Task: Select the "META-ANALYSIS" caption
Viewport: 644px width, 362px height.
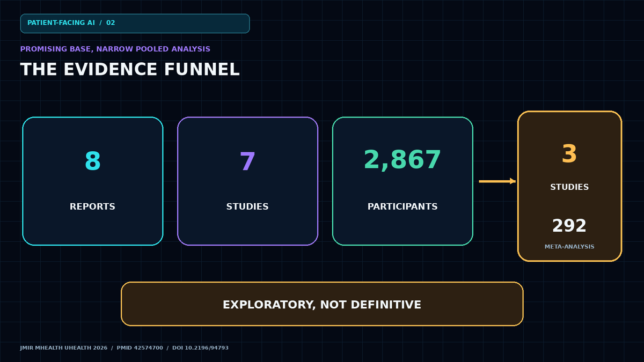Action: (x=569, y=247)
